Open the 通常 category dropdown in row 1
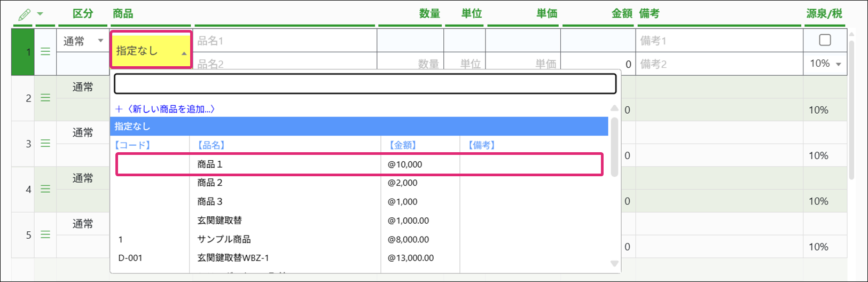Screen dimensions: 868x282 (x=83, y=41)
